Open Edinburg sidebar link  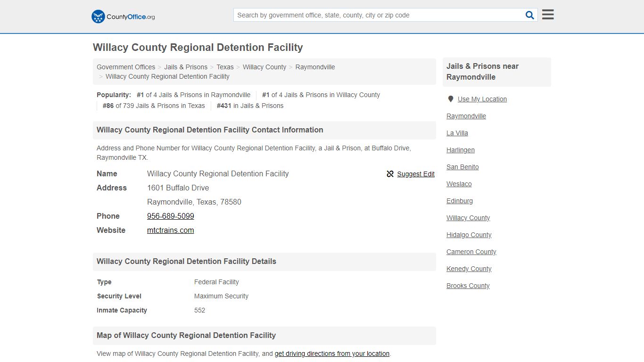[x=460, y=201]
